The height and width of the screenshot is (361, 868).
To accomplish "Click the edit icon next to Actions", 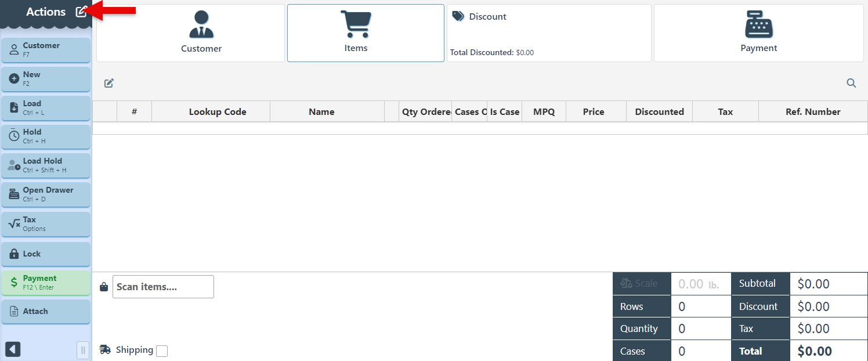I will click(x=81, y=12).
